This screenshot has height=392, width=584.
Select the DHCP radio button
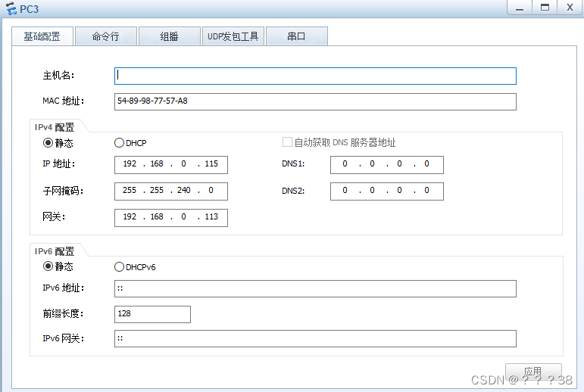click(x=119, y=142)
